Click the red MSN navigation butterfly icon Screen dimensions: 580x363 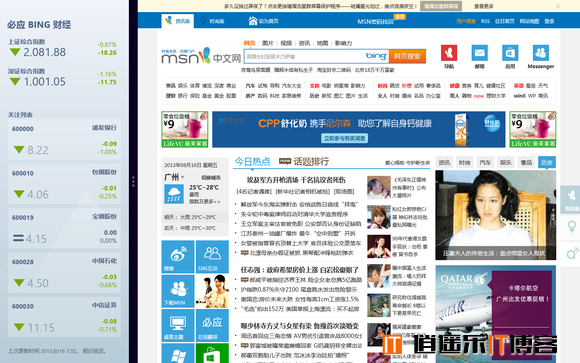pyautogui.click(x=449, y=53)
